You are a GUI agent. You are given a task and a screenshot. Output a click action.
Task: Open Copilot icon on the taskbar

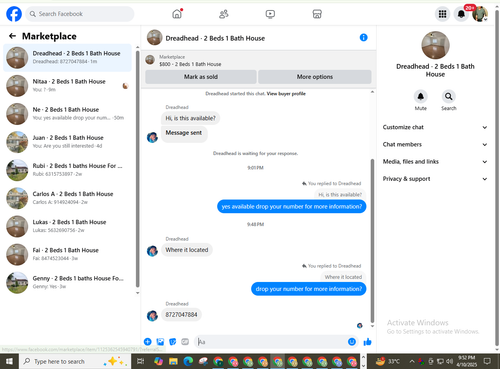click(x=158, y=361)
